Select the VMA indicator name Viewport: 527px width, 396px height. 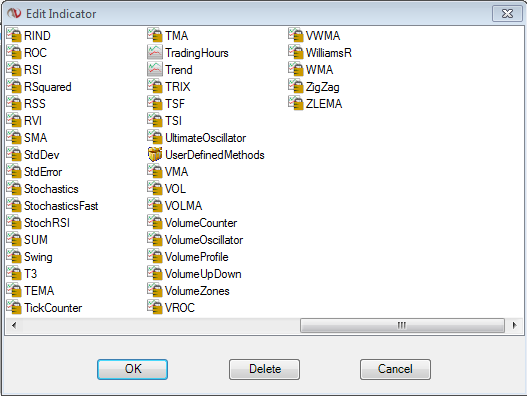pyautogui.click(x=176, y=172)
